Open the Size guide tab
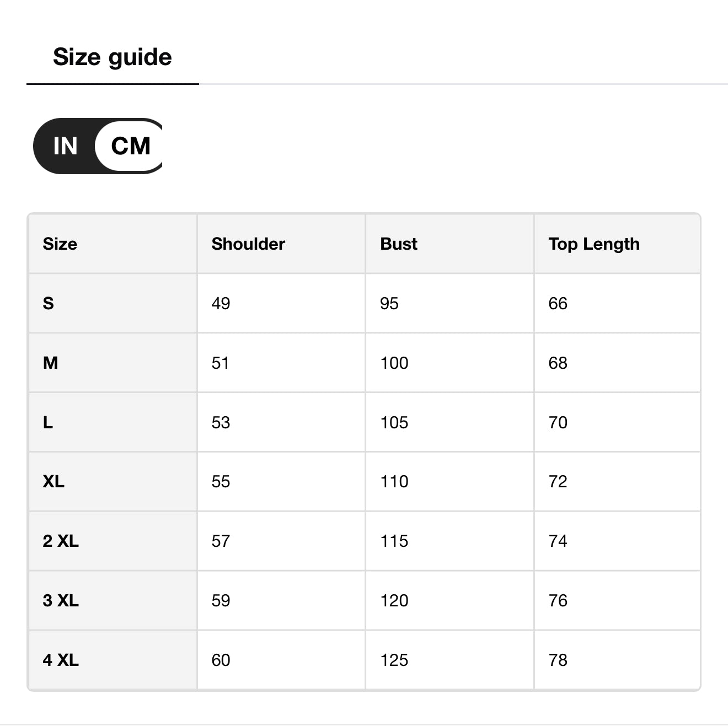 pos(113,57)
